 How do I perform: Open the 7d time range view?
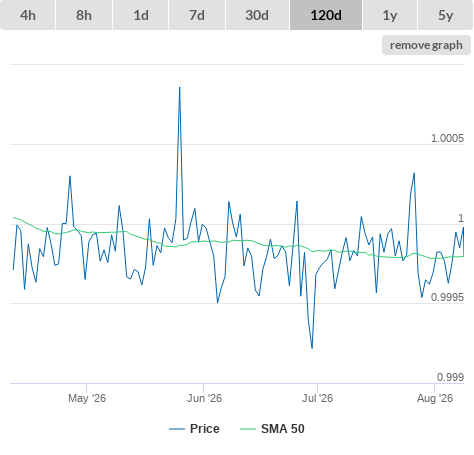(x=197, y=15)
